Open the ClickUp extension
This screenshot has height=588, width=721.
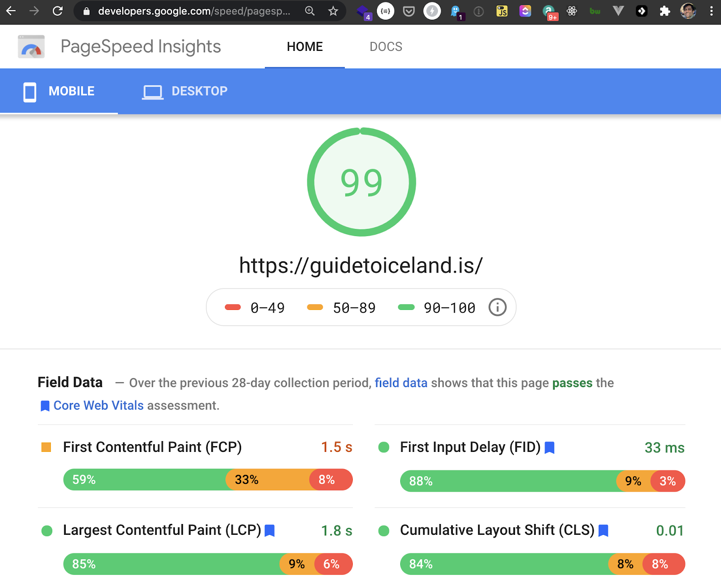coord(525,11)
